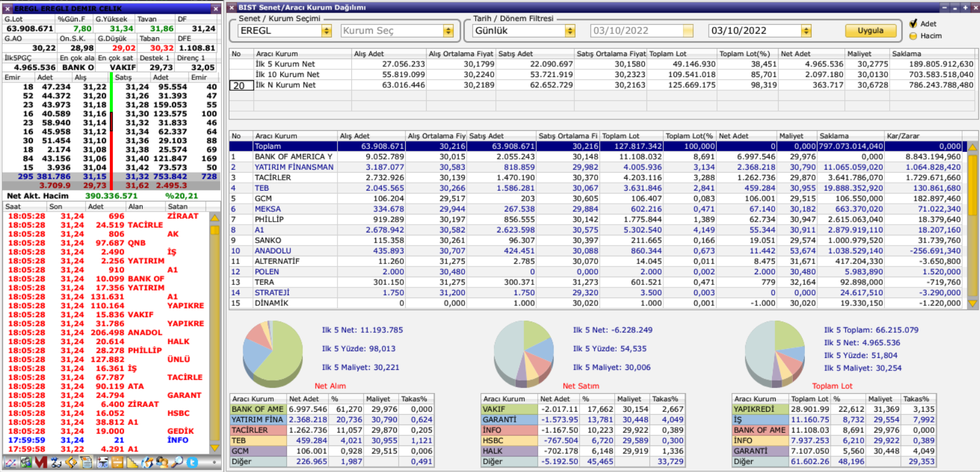Open the EREGL symbol dropdown
The height and width of the screenshot is (472, 980).
click(x=326, y=31)
